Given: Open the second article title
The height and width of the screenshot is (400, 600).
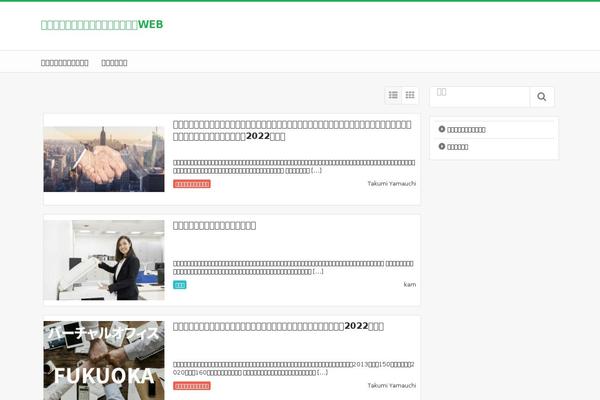Looking at the screenshot, I should tap(214, 225).
